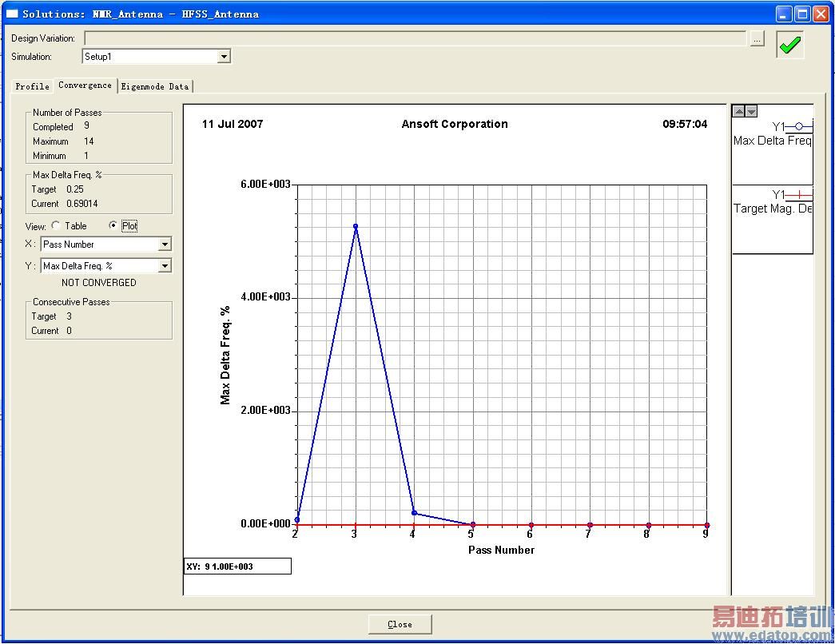Click the legend scroll down arrow
Viewport: 835px width, 644px height.
tap(751, 111)
